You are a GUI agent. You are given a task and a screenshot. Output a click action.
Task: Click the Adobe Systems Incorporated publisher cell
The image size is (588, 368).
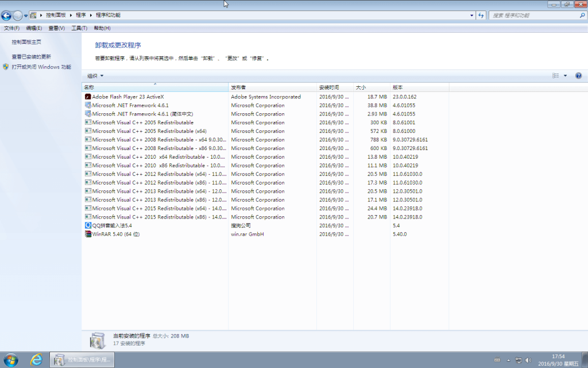266,97
